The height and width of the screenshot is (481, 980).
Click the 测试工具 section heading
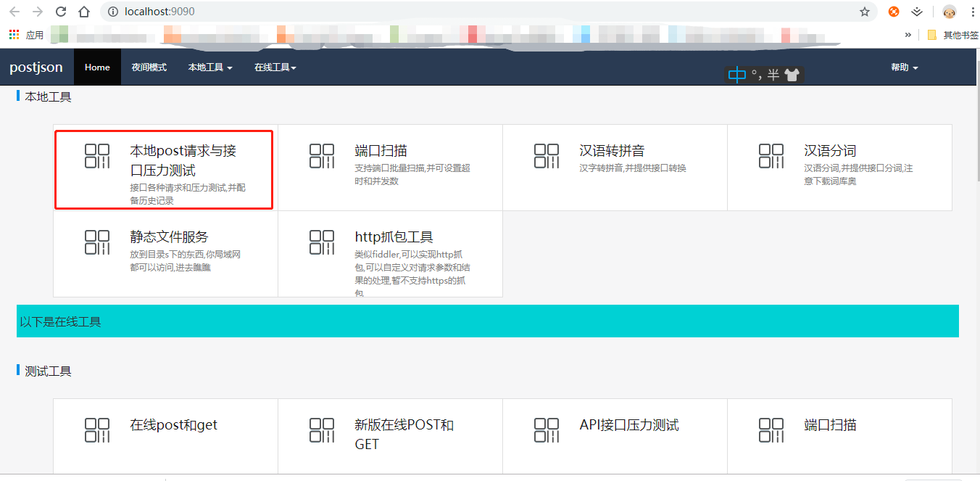coord(48,371)
